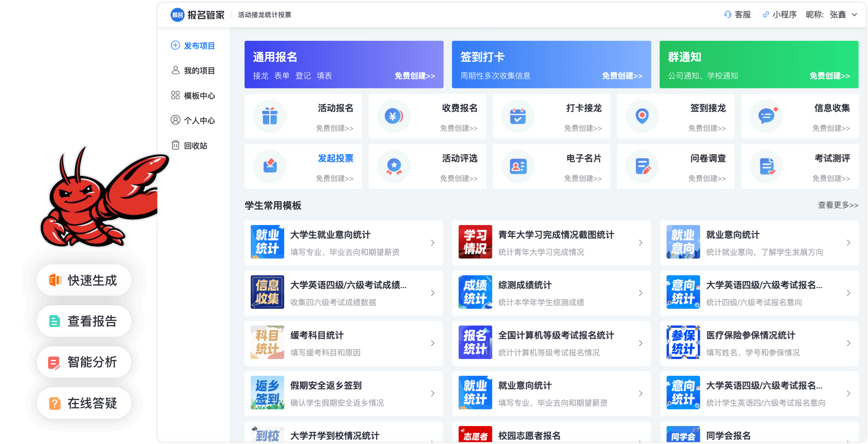Open the 发起投票 title link

tap(336, 158)
